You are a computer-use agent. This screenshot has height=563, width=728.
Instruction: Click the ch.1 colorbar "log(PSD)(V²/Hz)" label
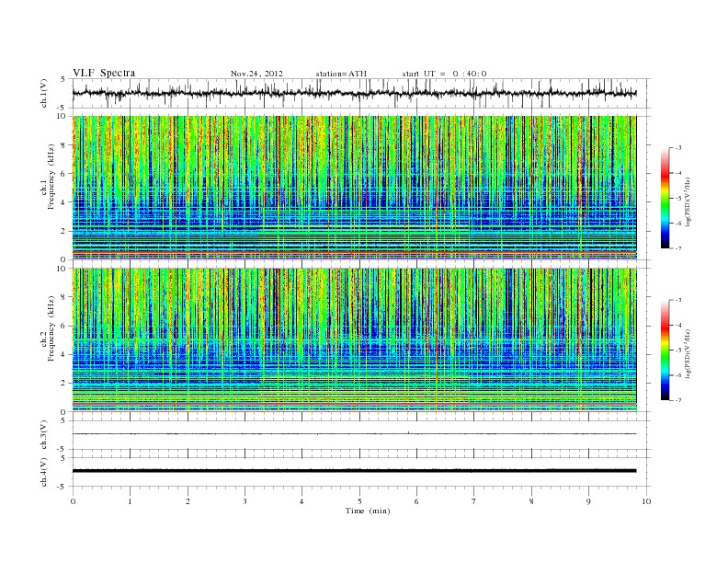pos(688,201)
